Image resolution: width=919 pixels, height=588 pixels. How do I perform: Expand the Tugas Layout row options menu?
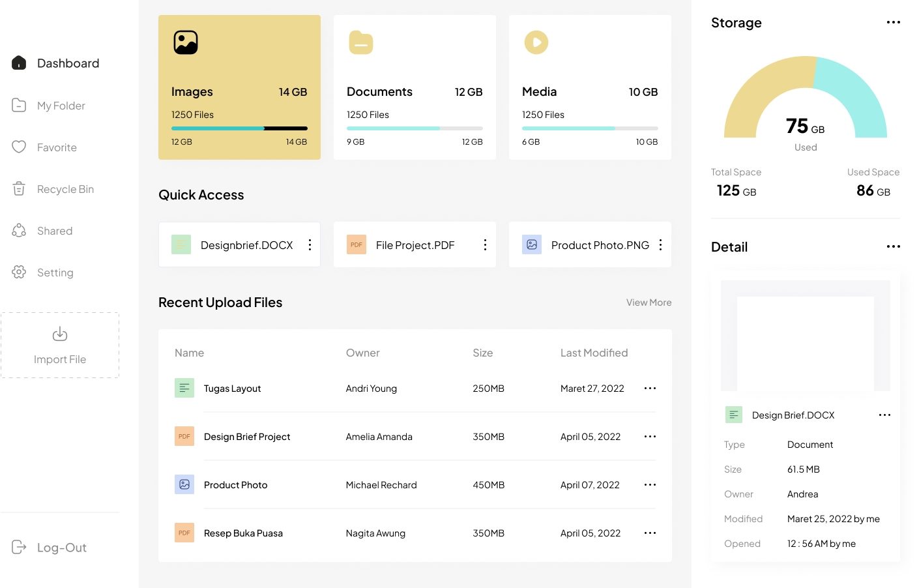(650, 389)
